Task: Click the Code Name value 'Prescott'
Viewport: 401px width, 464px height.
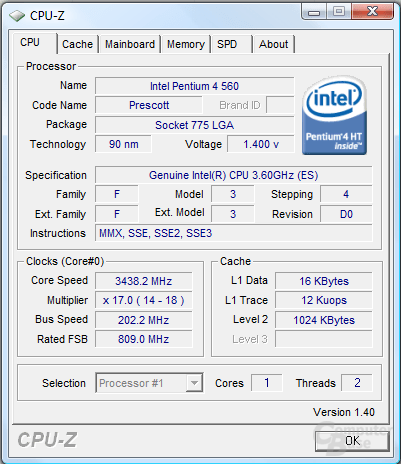Action: pos(149,105)
